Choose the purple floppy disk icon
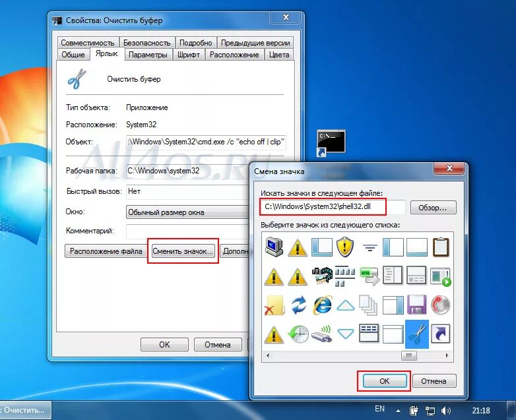The height and width of the screenshot is (420, 516). coord(416,305)
